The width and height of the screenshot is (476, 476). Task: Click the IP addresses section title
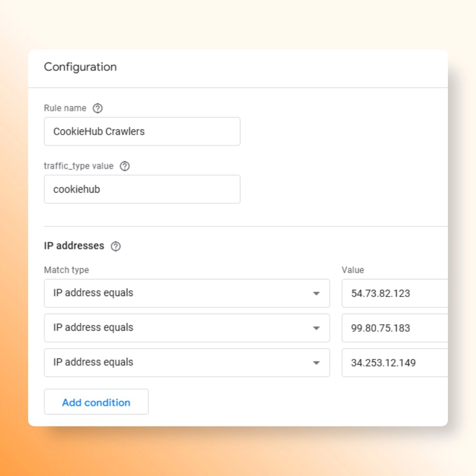[x=74, y=246]
